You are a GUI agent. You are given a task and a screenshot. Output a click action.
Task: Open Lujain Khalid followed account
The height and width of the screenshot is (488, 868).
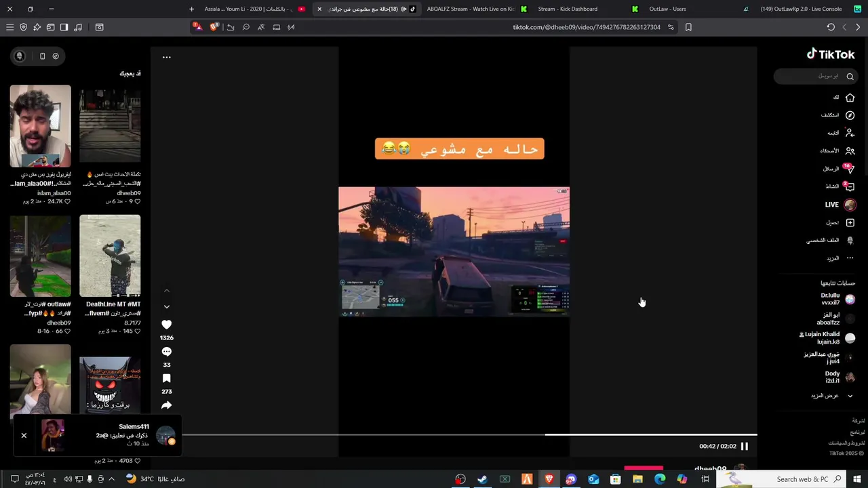827,338
